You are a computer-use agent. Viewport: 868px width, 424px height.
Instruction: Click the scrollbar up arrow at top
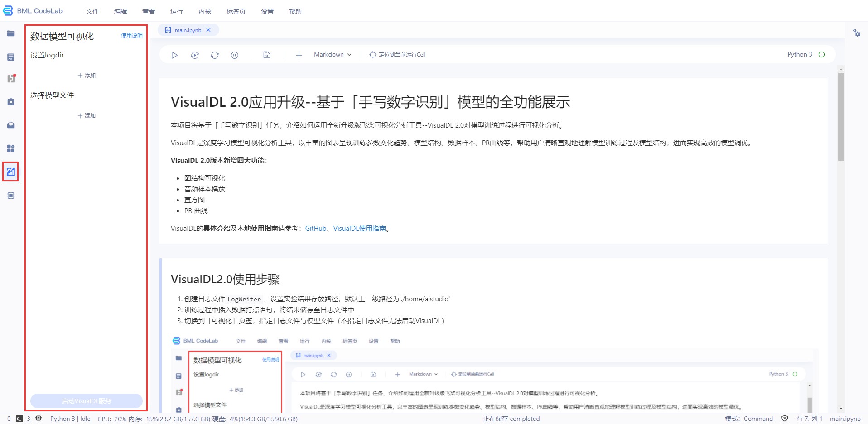(x=841, y=70)
